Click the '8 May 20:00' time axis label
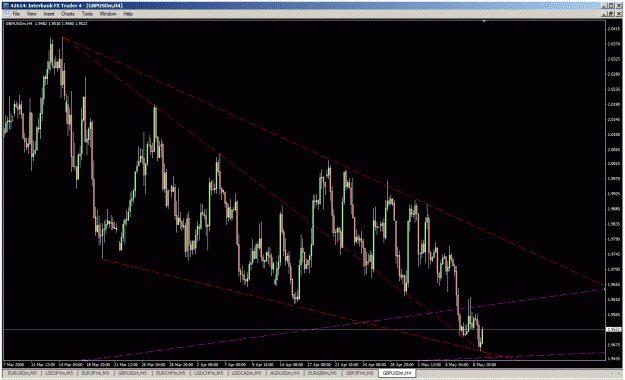 tap(484, 364)
